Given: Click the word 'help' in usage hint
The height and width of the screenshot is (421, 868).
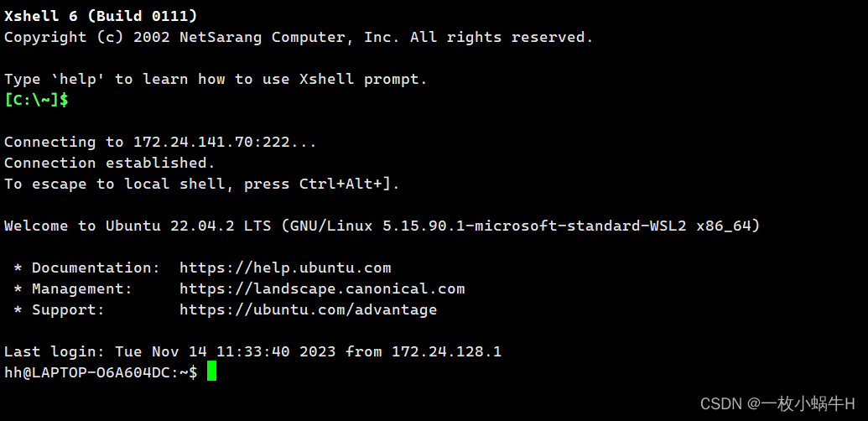Looking at the screenshot, I should pyautogui.click(x=78, y=79).
